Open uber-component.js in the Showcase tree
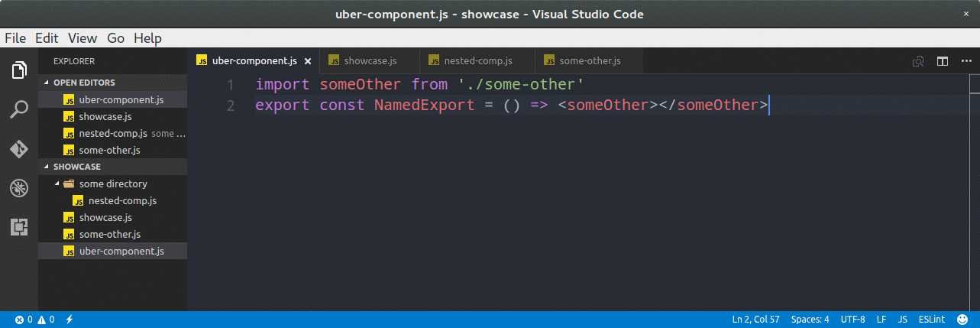 click(113, 251)
